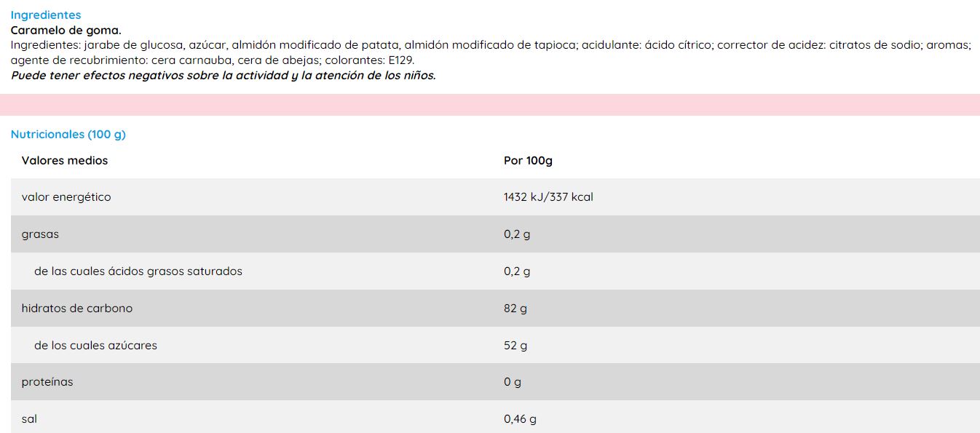Select the 'proteínas' row label
This screenshot has height=433, width=980.
[47, 382]
